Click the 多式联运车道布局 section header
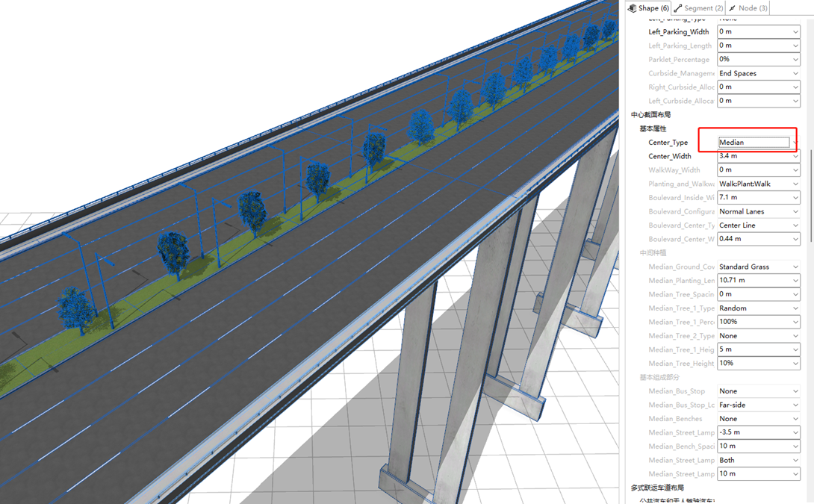Image resolution: width=814 pixels, height=504 pixels. coord(657,488)
